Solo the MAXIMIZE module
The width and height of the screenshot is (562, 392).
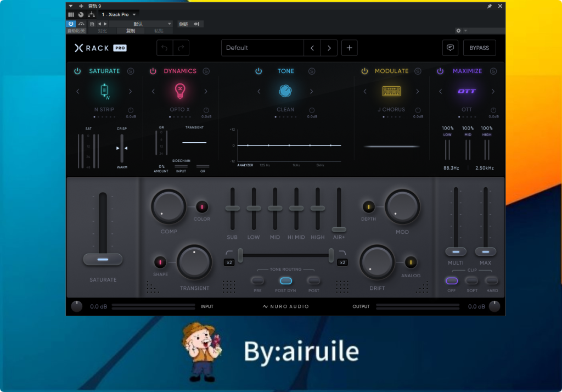[x=493, y=71]
